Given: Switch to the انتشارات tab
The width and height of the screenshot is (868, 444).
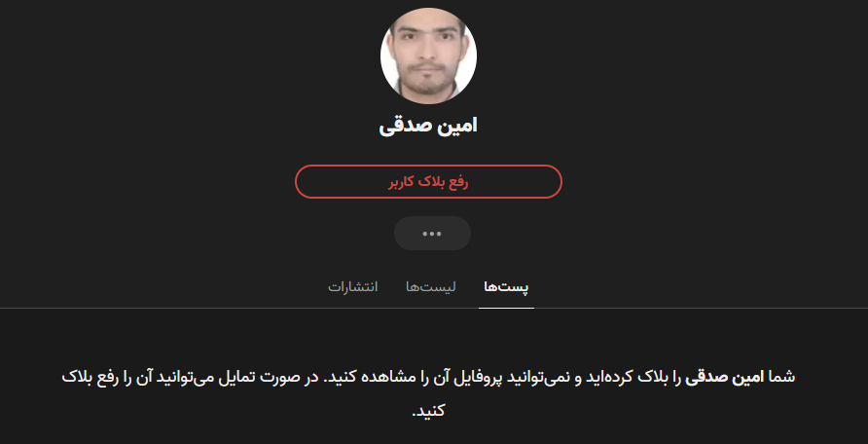Looking at the screenshot, I should coord(352,287).
